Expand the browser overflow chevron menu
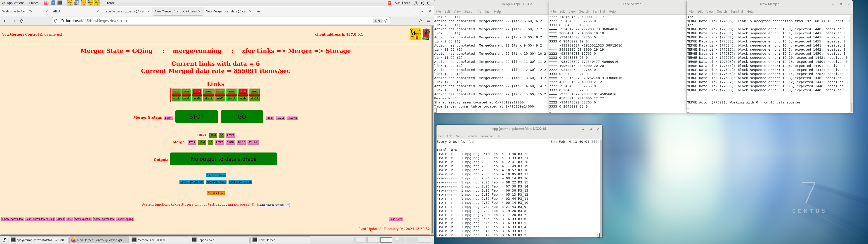 click(420, 21)
